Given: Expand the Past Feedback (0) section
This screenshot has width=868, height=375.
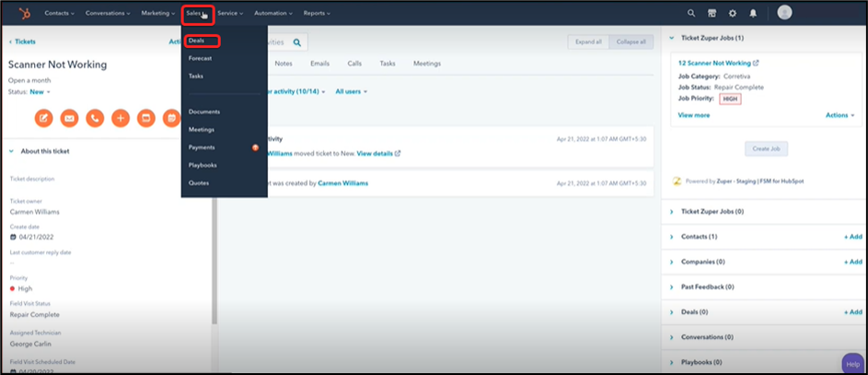Looking at the screenshot, I should pyautogui.click(x=672, y=287).
